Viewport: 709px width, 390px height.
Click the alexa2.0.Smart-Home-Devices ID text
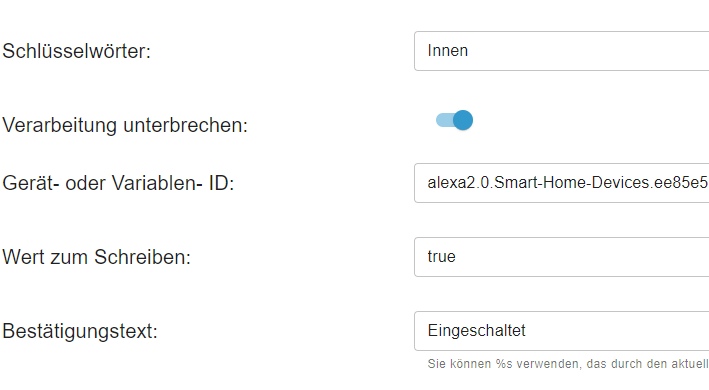pos(568,183)
